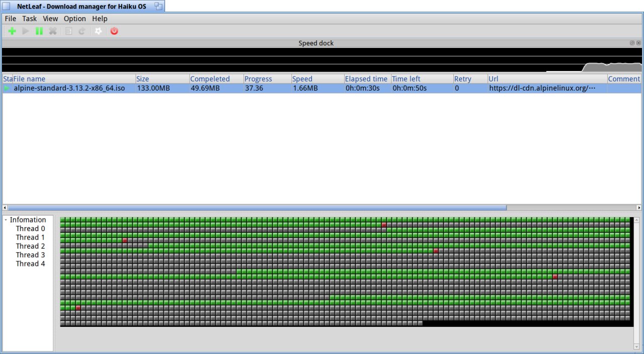Click the Start task play icon in the toolbar
This screenshot has height=354, width=644.
pos(26,31)
